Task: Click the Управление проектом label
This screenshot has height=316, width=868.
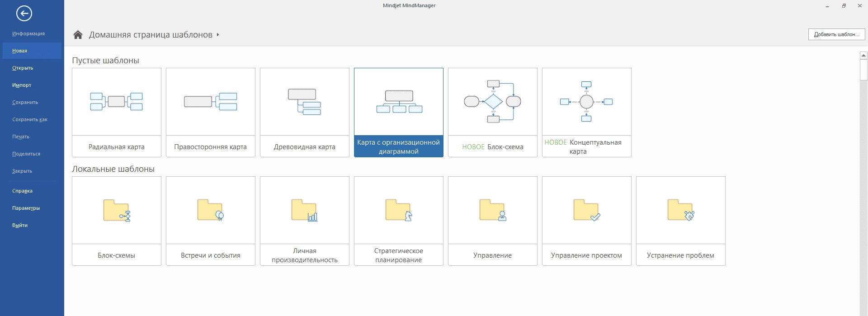Action: [587, 255]
